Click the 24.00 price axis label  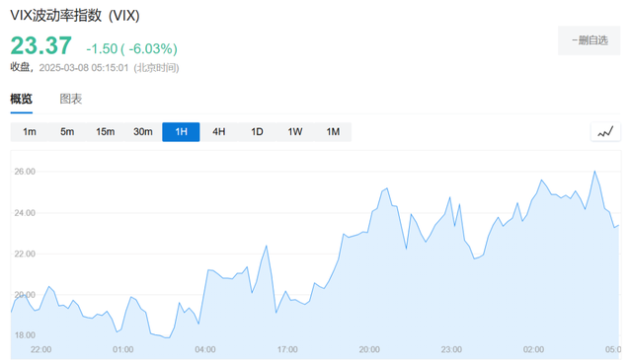pyautogui.click(x=25, y=213)
